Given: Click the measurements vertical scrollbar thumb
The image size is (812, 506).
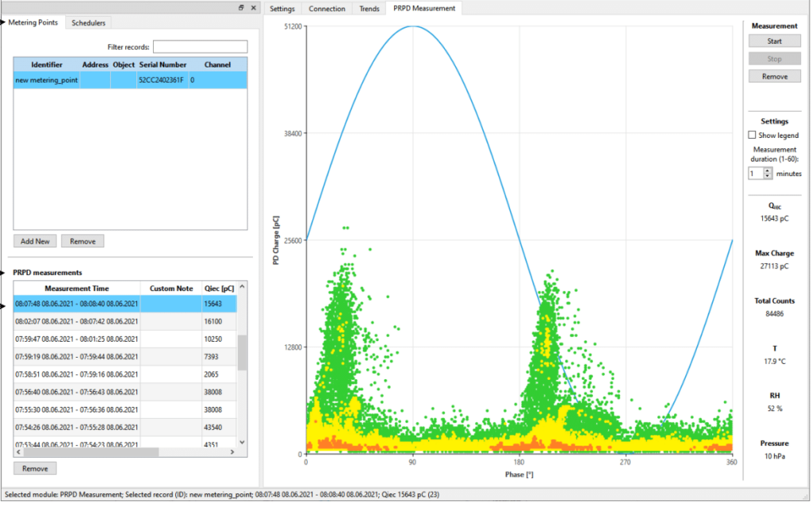Looking at the screenshot, I should pos(242,353).
